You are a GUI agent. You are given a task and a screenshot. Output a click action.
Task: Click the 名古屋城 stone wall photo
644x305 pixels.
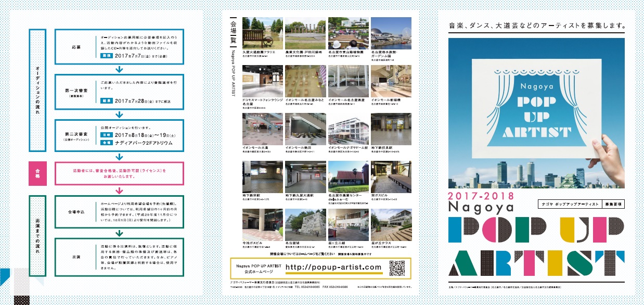(304, 224)
